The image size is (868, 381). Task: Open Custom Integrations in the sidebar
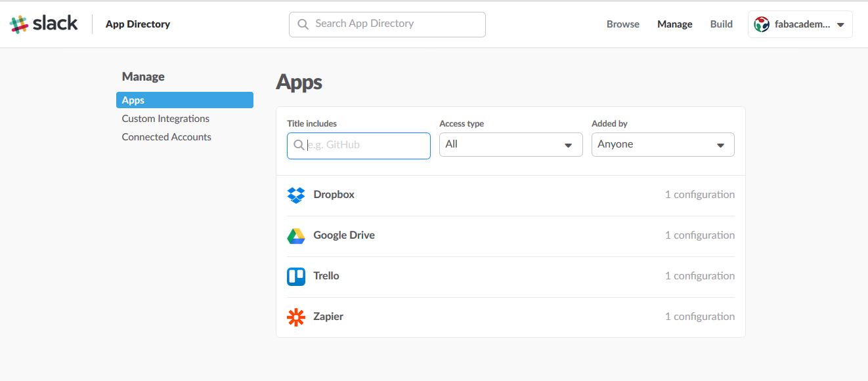point(165,119)
